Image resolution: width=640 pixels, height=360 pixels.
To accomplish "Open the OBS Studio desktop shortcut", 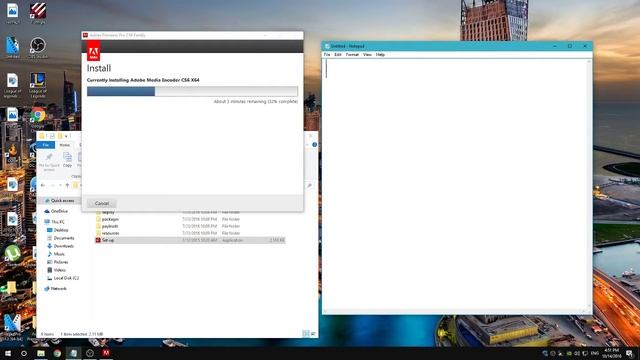I will click(x=38, y=47).
